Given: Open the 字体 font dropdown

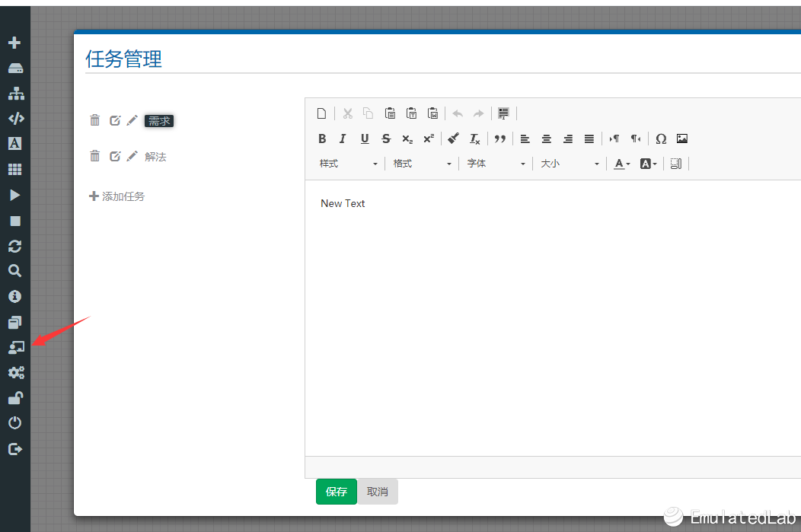Looking at the screenshot, I should (496, 164).
